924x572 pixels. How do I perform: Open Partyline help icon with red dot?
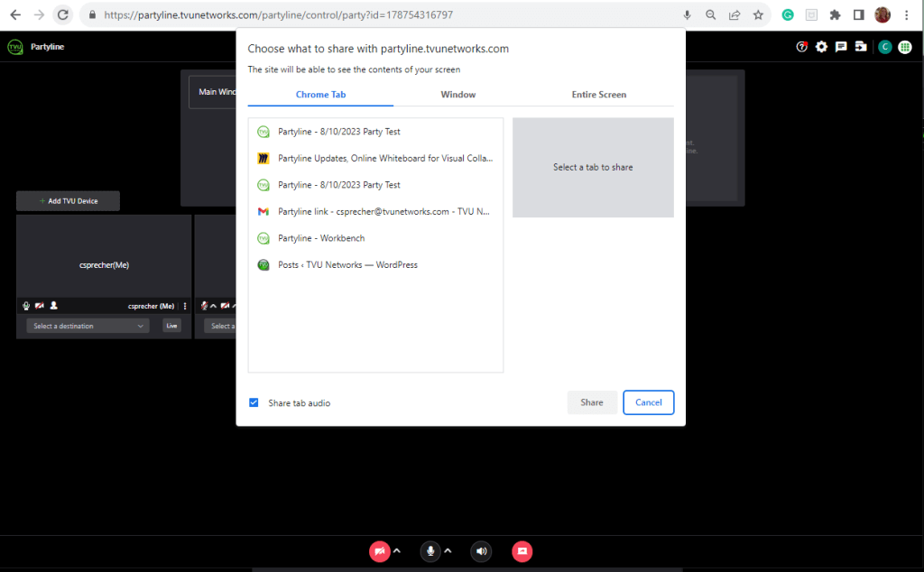coord(802,47)
